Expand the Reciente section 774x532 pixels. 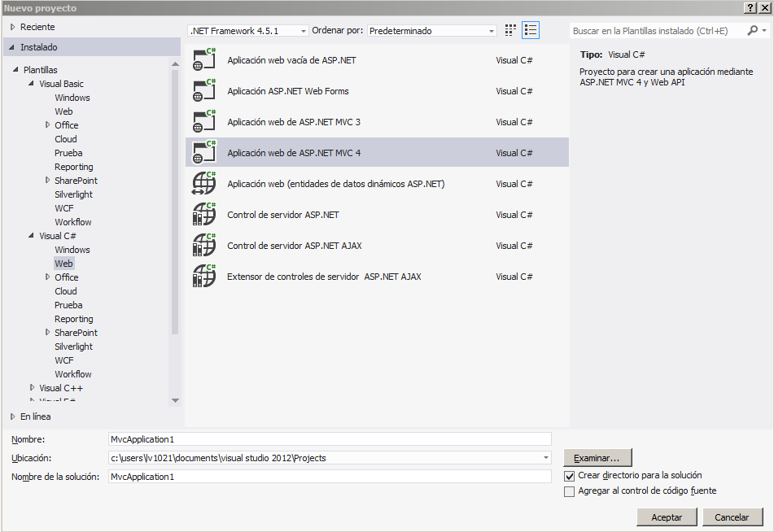(13, 27)
